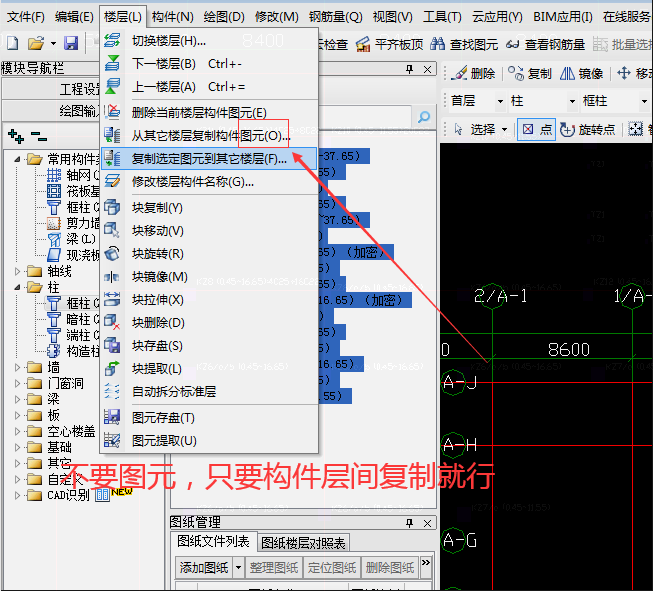
Task: Click 块移动(V) menu item
Action: 209,230
